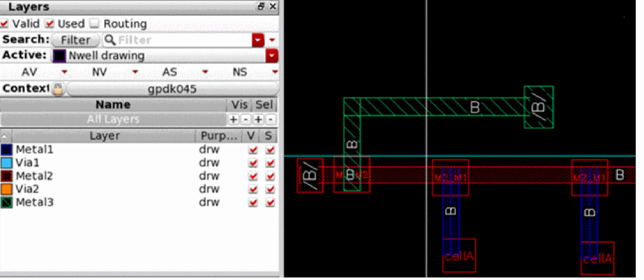Focus the Filter search input field
Screen dimensions: 644x280
177,40
